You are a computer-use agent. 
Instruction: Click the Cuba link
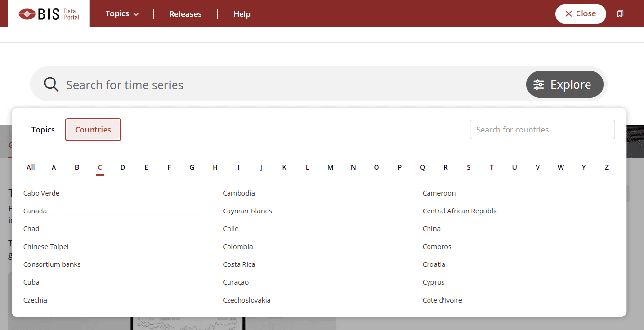(31, 282)
